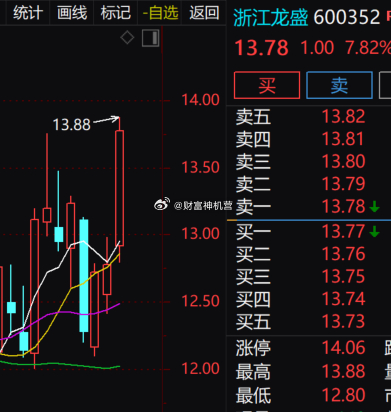Click the 返回 back button
Screen dimensions: 391x412
click(x=204, y=13)
